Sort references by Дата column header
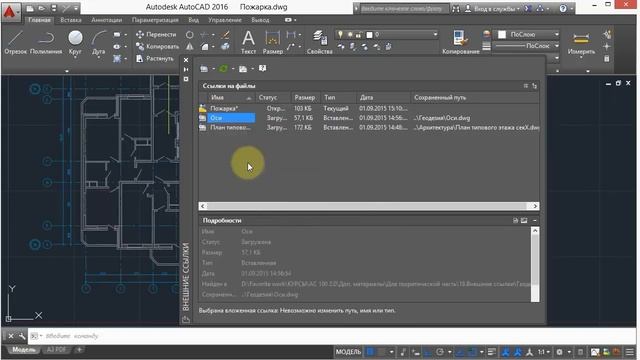The height and width of the screenshot is (360, 640). [383, 98]
